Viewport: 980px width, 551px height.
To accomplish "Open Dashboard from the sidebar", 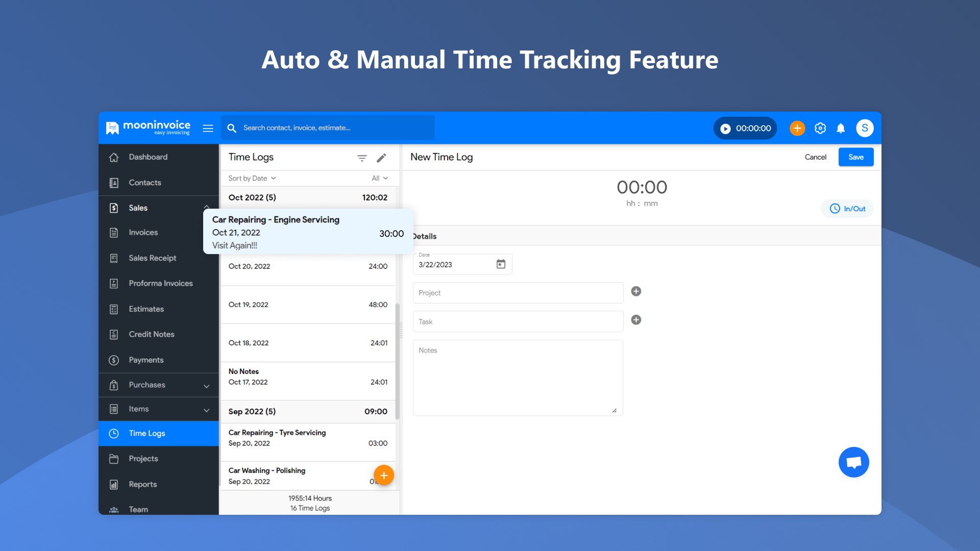I will [x=148, y=157].
